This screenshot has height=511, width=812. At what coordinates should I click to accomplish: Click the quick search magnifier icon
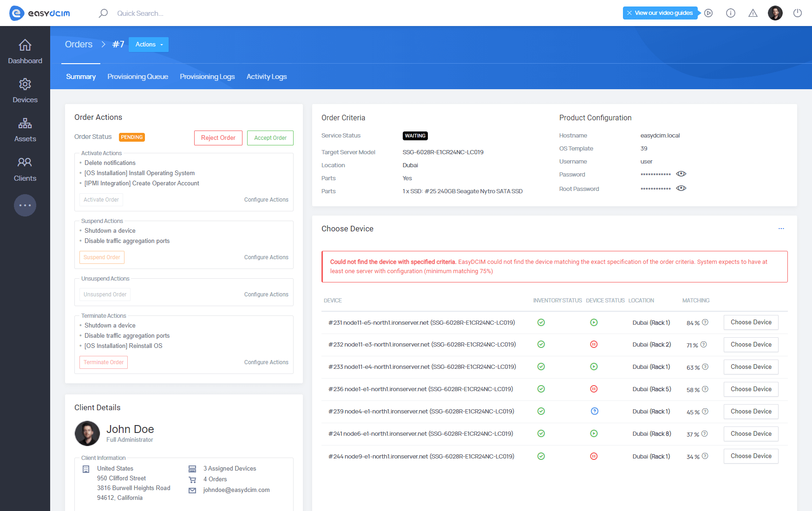[x=103, y=13]
